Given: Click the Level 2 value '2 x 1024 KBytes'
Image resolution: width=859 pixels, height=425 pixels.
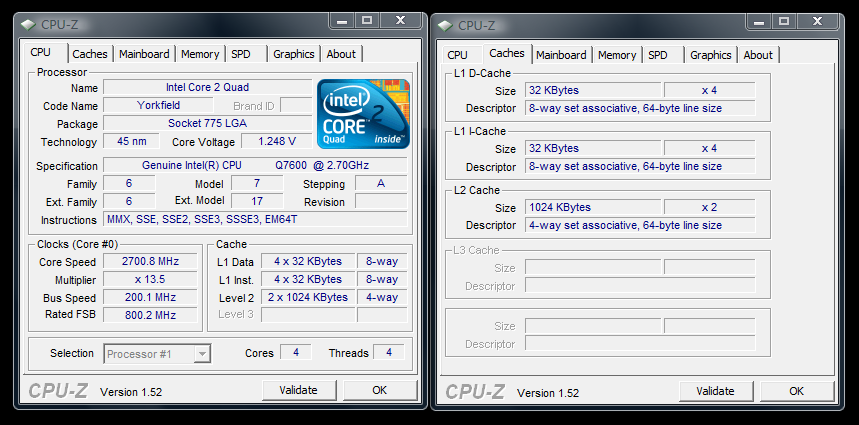Looking at the screenshot, I should [308, 297].
